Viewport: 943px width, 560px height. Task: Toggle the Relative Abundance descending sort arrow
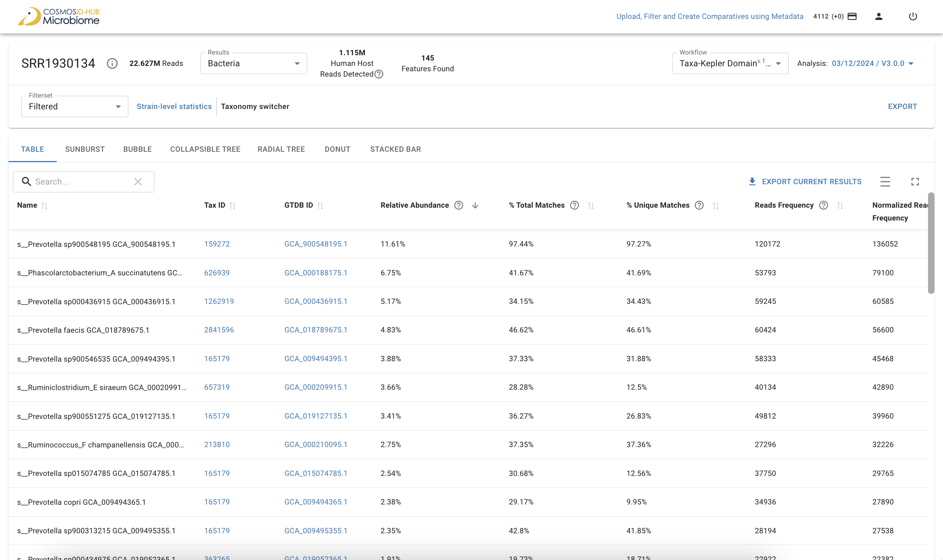[475, 205]
